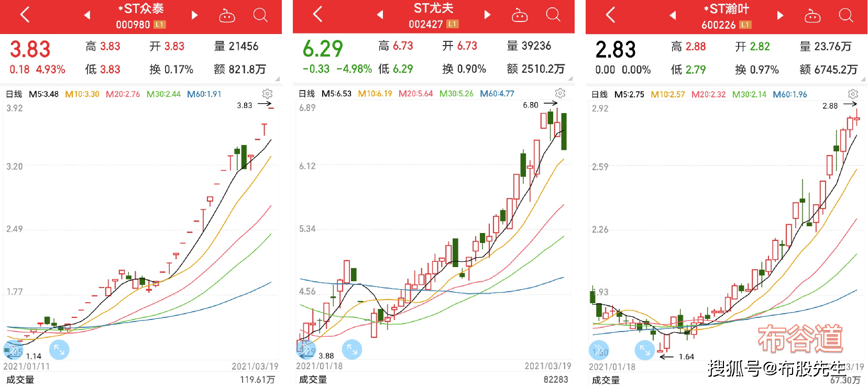Viewport: 868px width, 387px height.
Task: Open robot assistant in *ST众泰 header
Action: tap(227, 16)
